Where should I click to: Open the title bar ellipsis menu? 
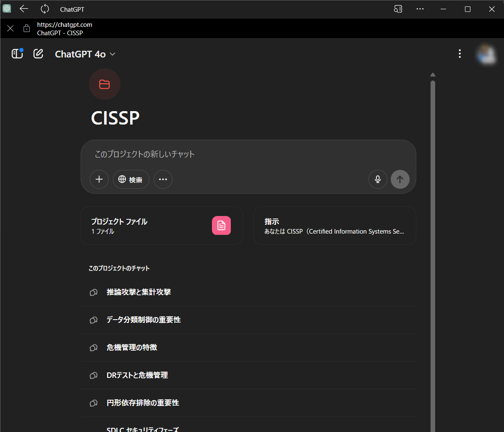coord(420,9)
